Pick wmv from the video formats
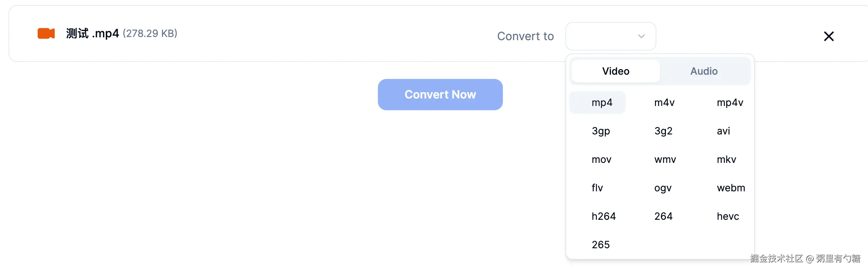The height and width of the screenshot is (271, 868). click(x=665, y=159)
